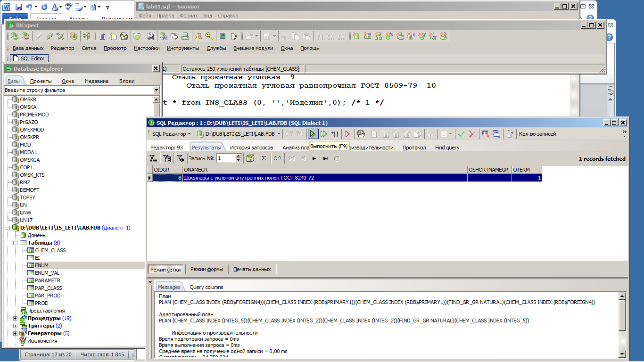Open the База данных menu
The width and height of the screenshot is (644, 362).
(28, 48)
